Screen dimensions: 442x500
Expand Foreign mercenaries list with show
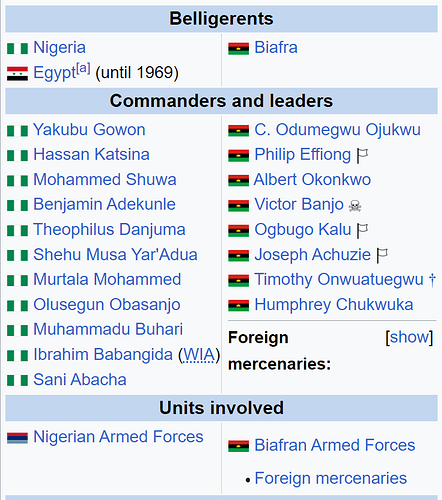(409, 337)
